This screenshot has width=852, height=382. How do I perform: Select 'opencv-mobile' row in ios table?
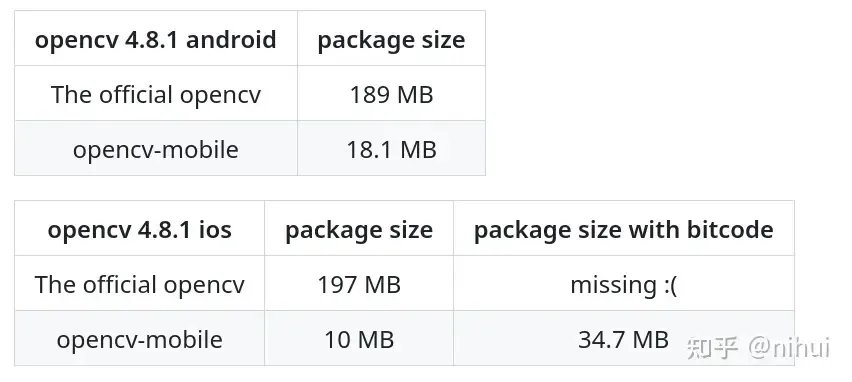tap(404, 339)
